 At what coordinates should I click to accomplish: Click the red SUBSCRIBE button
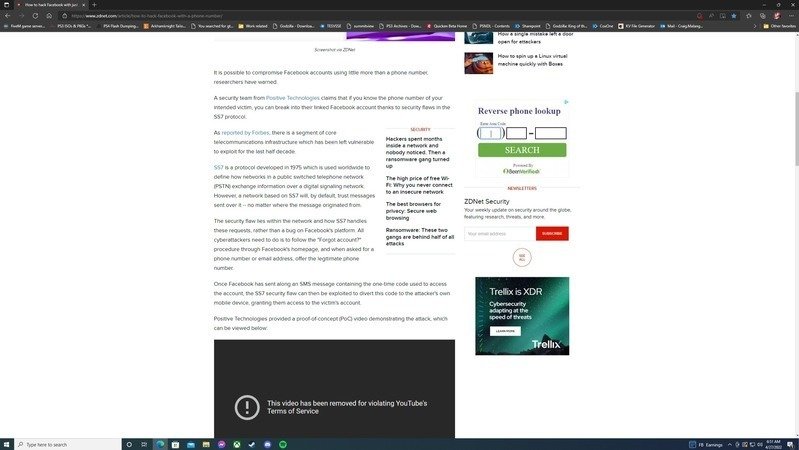pyautogui.click(x=552, y=233)
